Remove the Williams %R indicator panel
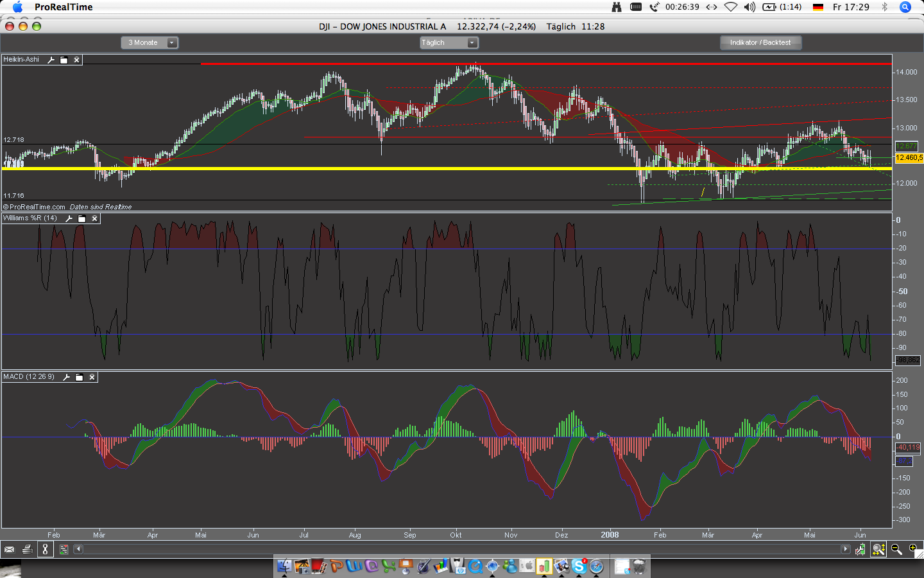This screenshot has height=578, width=924. (x=94, y=218)
